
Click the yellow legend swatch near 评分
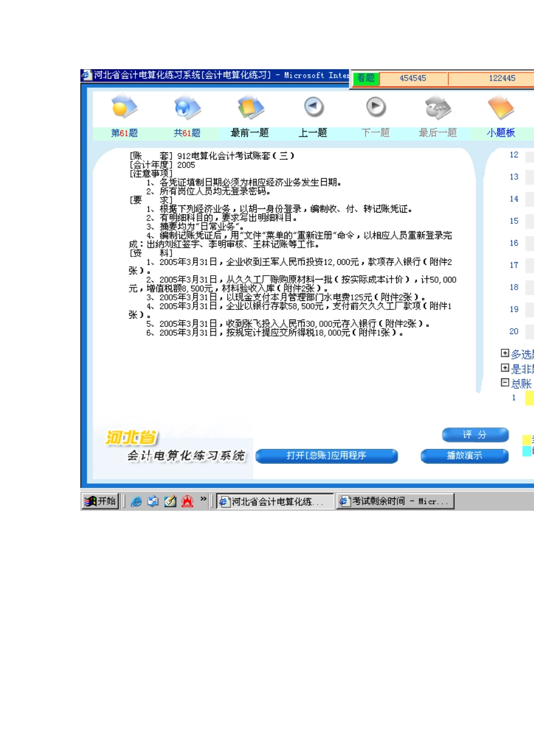527,440
